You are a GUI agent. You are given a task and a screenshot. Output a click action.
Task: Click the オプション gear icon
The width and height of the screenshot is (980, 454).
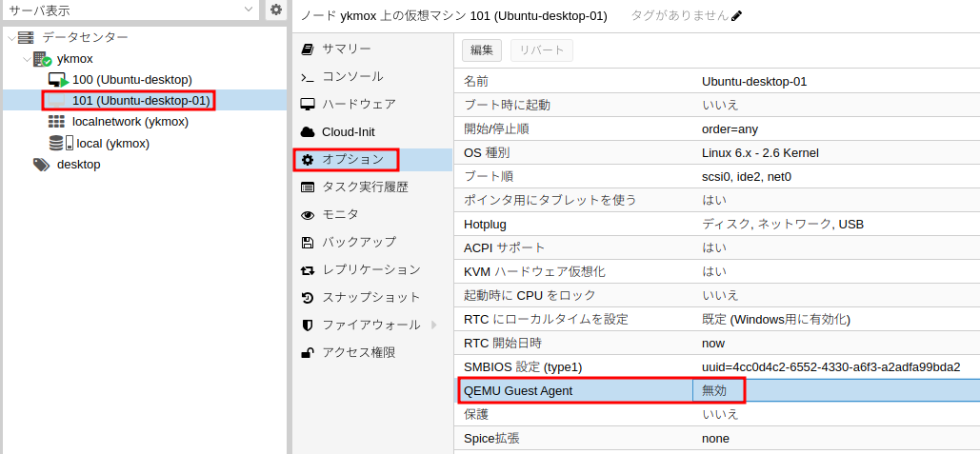[x=307, y=160]
